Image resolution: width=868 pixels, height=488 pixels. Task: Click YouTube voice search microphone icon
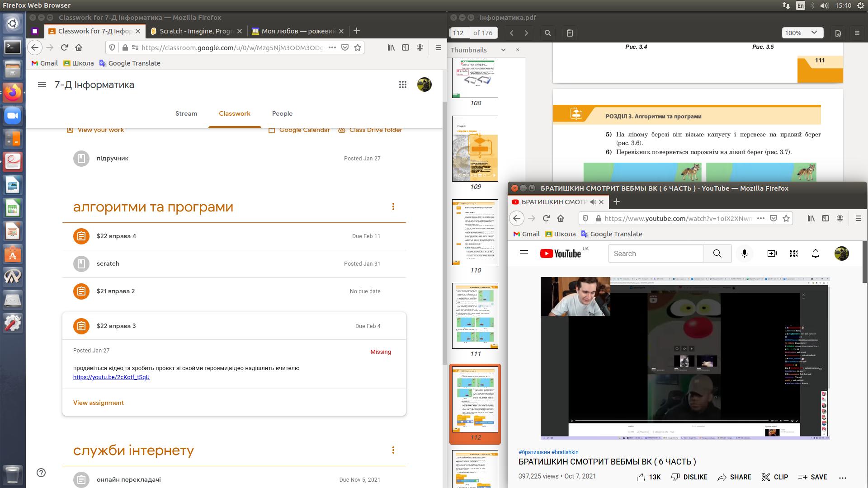pyautogui.click(x=744, y=253)
